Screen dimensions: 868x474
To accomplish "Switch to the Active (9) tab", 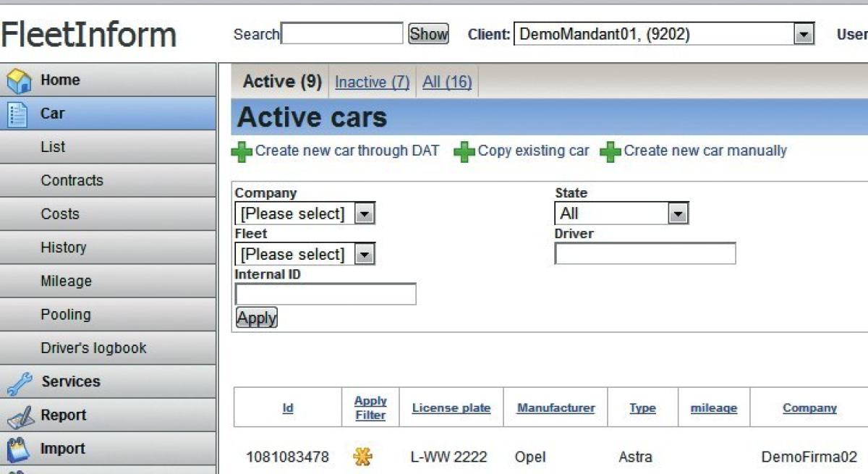I will (282, 82).
